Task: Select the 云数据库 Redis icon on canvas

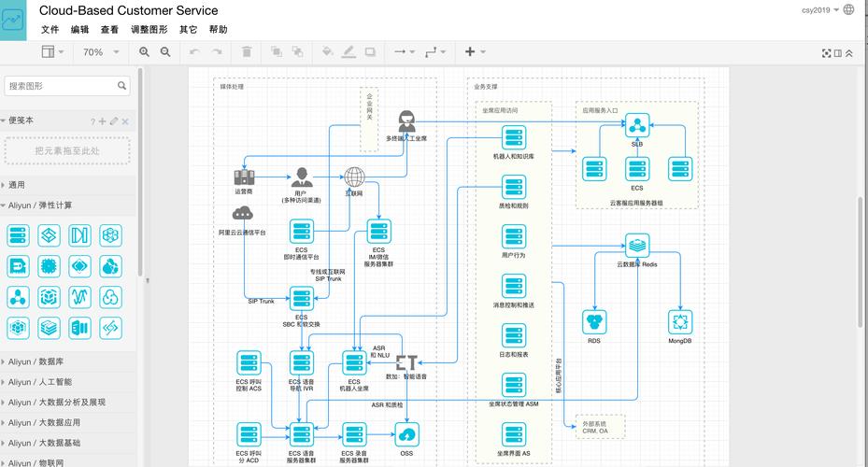Action: pos(637,245)
